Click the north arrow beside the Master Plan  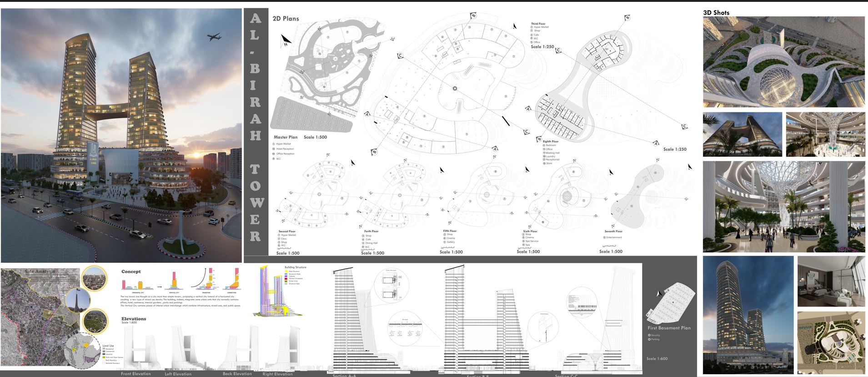pos(286,40)
